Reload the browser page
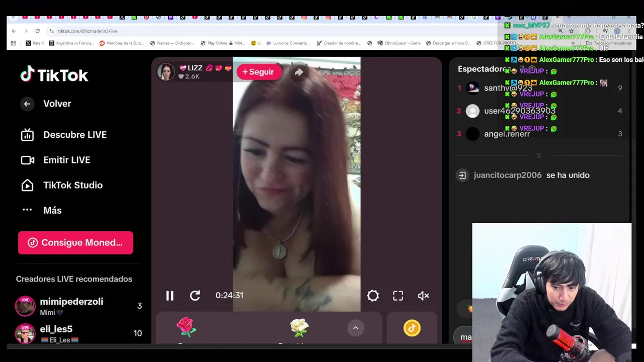The height and width of the screenshot is (362, 644). point(37,31)
